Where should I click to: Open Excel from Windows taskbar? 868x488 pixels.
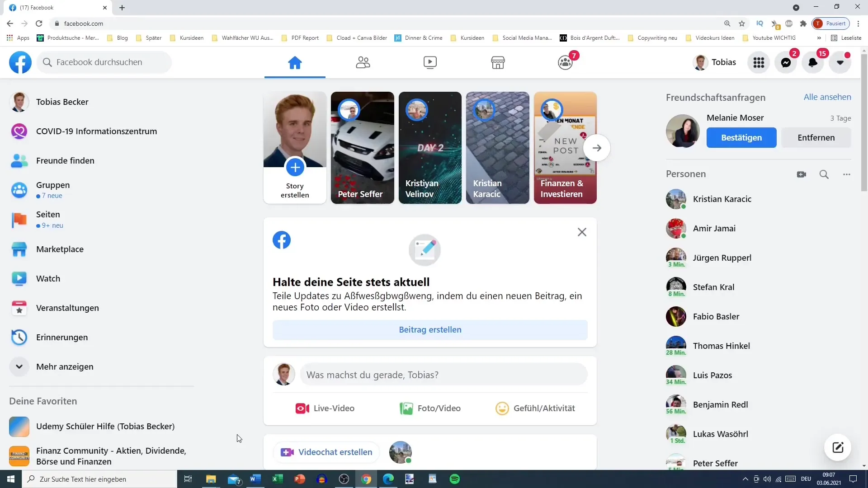tap(277, 479)
